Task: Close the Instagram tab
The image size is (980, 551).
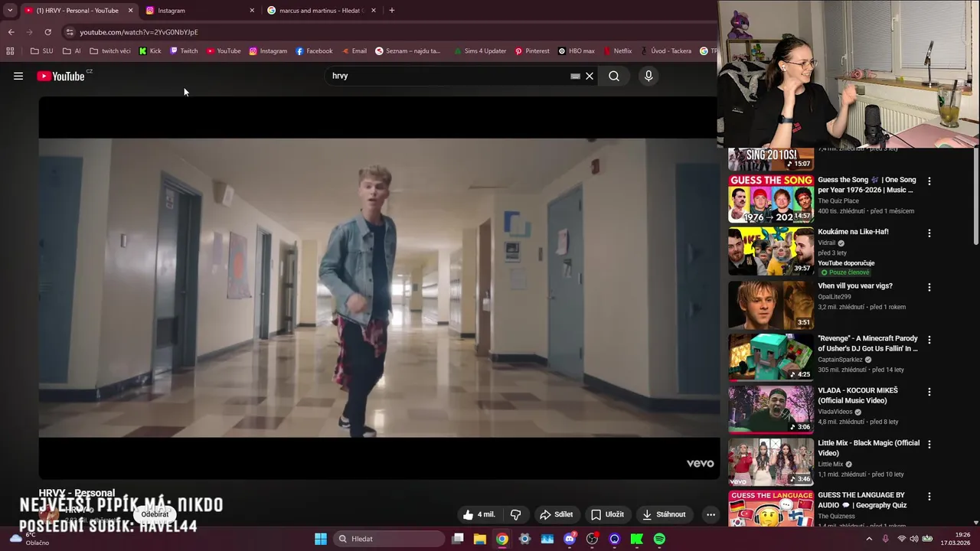Action: (x=252, y=11)
